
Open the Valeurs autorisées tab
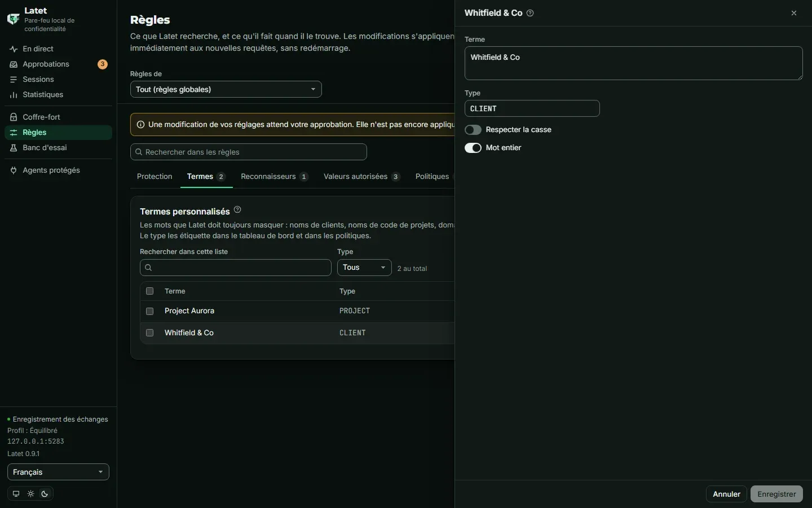click(362, 177)
